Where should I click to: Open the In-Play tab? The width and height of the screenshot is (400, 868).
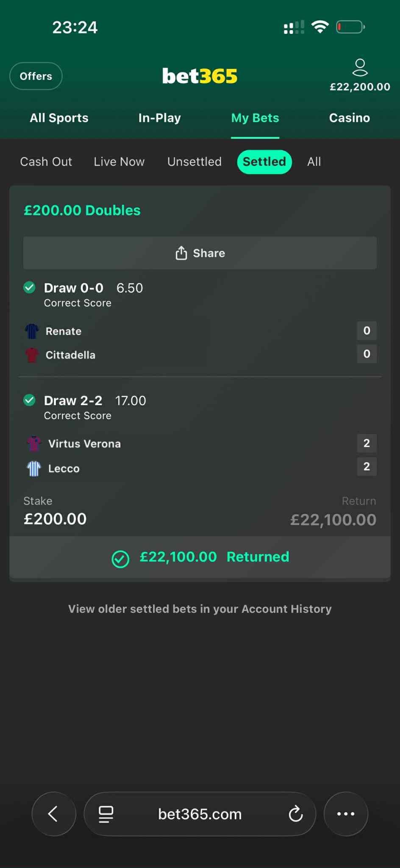coord(160,118)
